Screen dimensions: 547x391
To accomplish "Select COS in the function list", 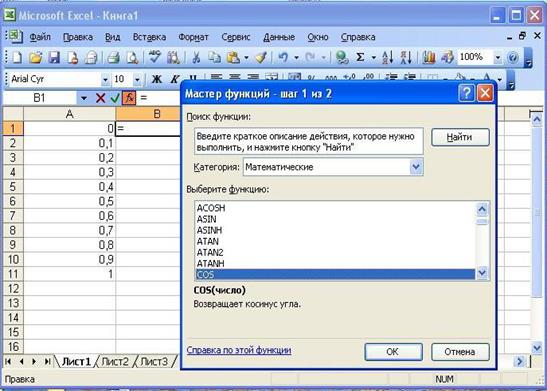I will pyautogui.click(x=335, y=275).
